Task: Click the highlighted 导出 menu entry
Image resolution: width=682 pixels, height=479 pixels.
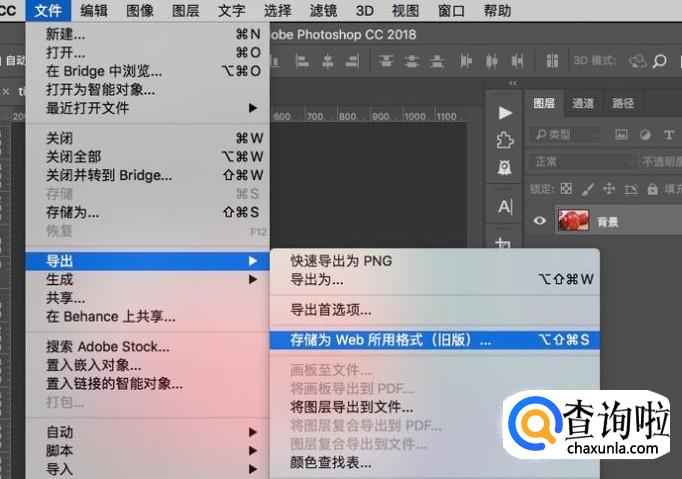Action: click(x=148, y=261)
